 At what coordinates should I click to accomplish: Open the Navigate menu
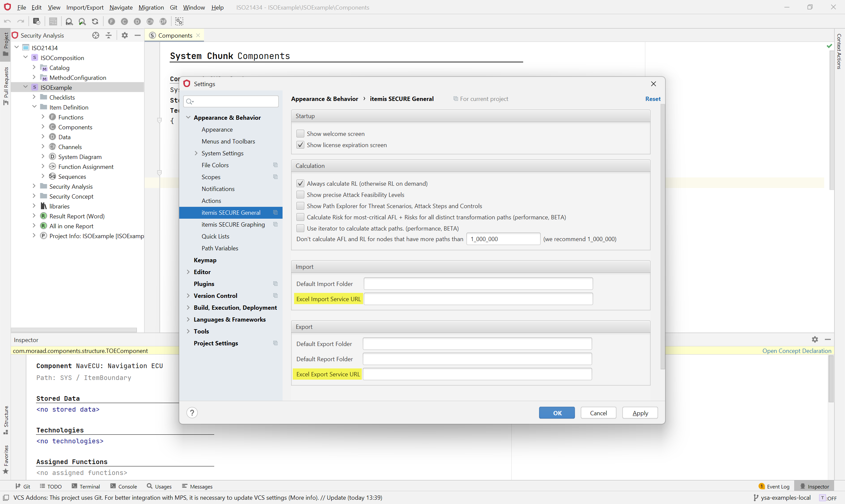[x=121, y=7]
